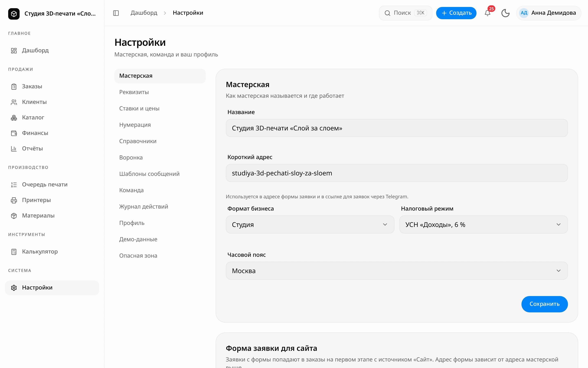Open Финансы in the sidebar
The height and width of the screenshot is (368, 588).
[x=52, y=133]
